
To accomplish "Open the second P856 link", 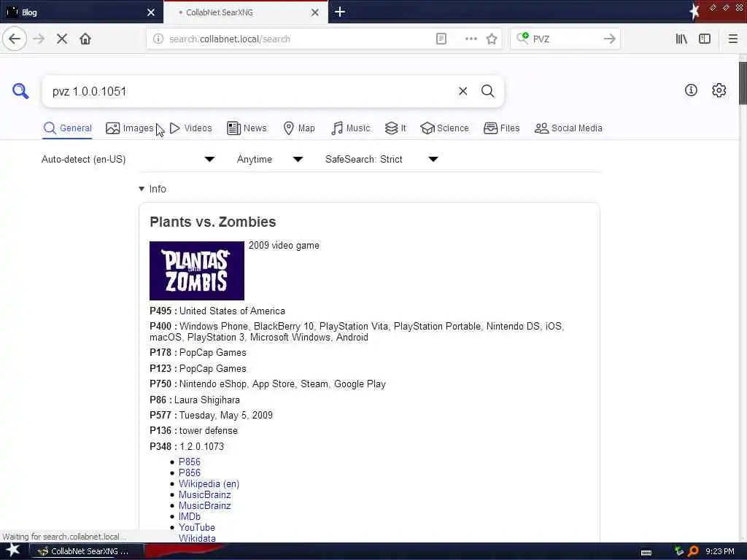I will pyautogui.click(x=189, y=472).
